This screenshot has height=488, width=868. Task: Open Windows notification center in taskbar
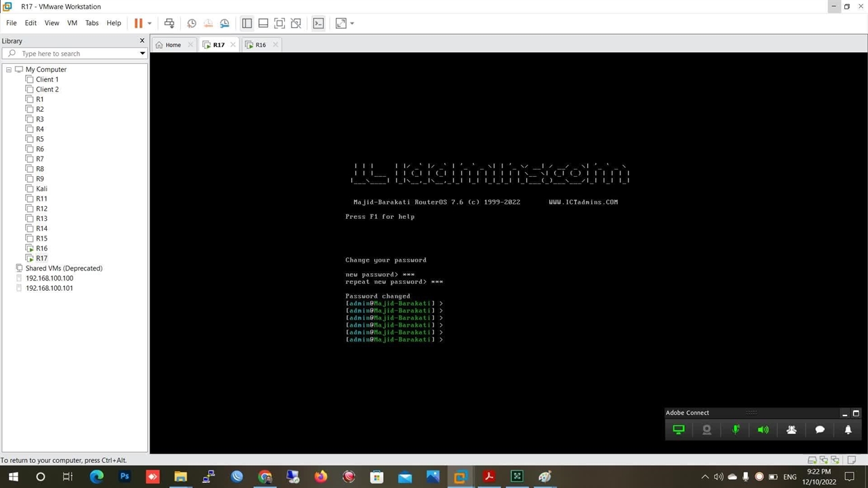point(848,476)
